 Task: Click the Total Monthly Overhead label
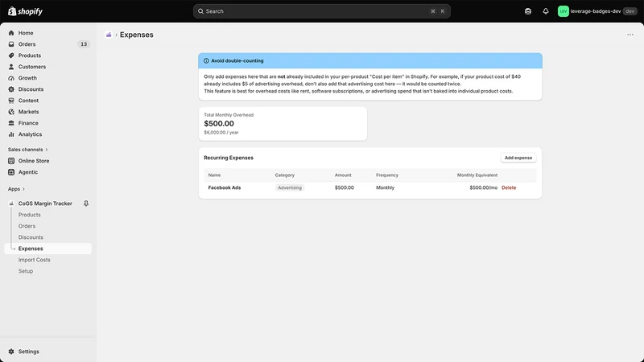(229, 115)
